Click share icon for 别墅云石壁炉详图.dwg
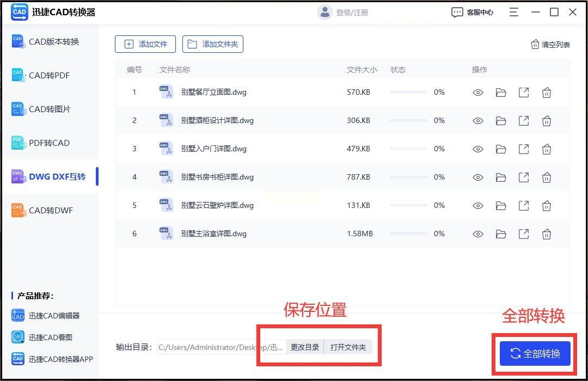Screen dimensions: 588x381 point(524,206)
